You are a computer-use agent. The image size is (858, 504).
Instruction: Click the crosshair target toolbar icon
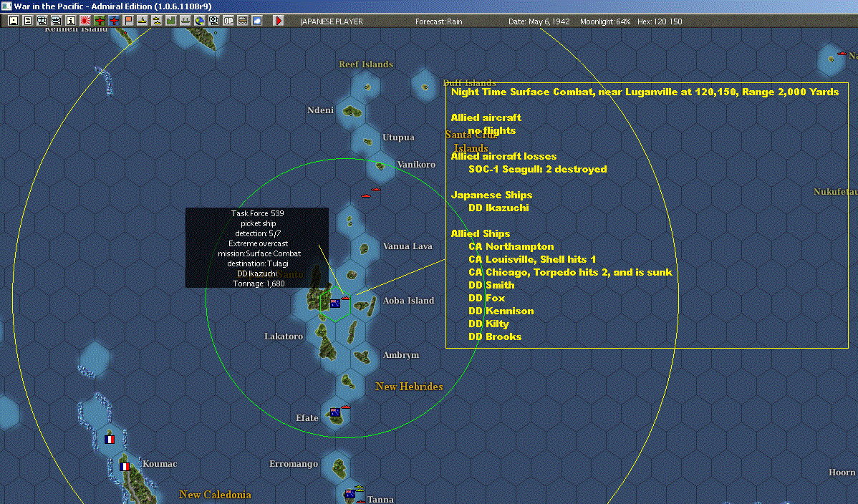pyautogui.click(x=214, y=21)
